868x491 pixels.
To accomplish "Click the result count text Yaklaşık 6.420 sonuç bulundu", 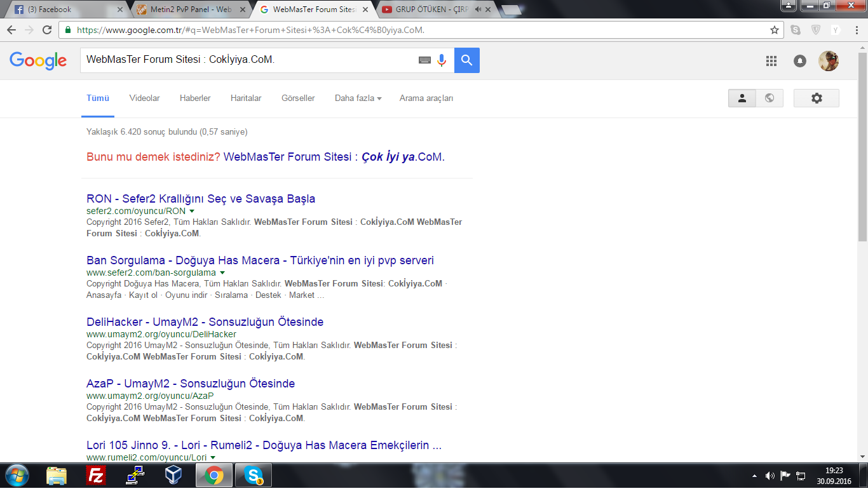I will click(x=167, y=132).
